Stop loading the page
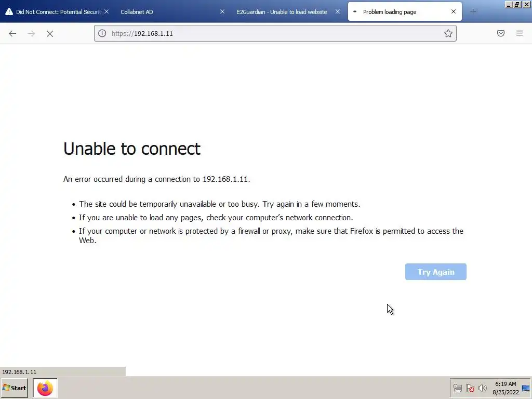This screenshot has width=532, height=399. click(x=50, y=34)
